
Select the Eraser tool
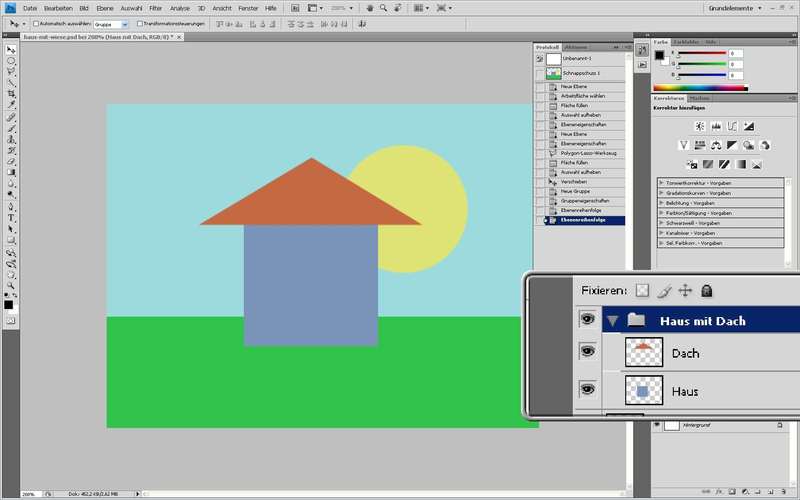tap(11, 161)
